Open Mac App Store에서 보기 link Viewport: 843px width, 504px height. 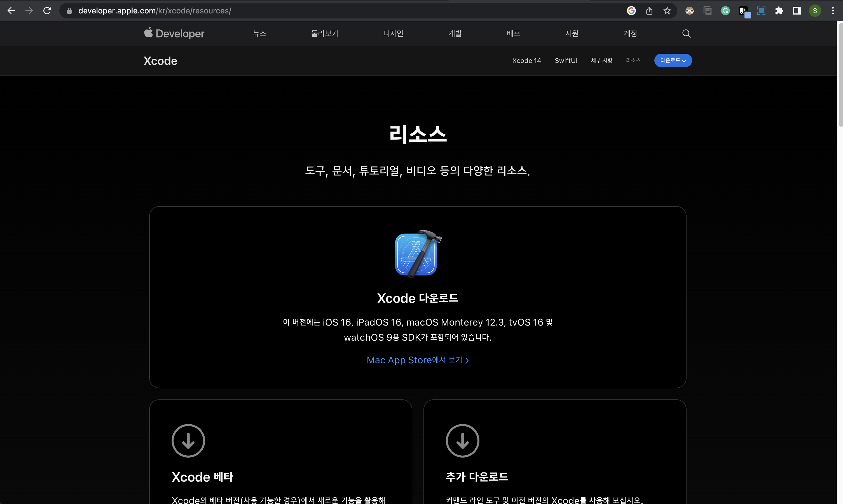tap(418, 360)
